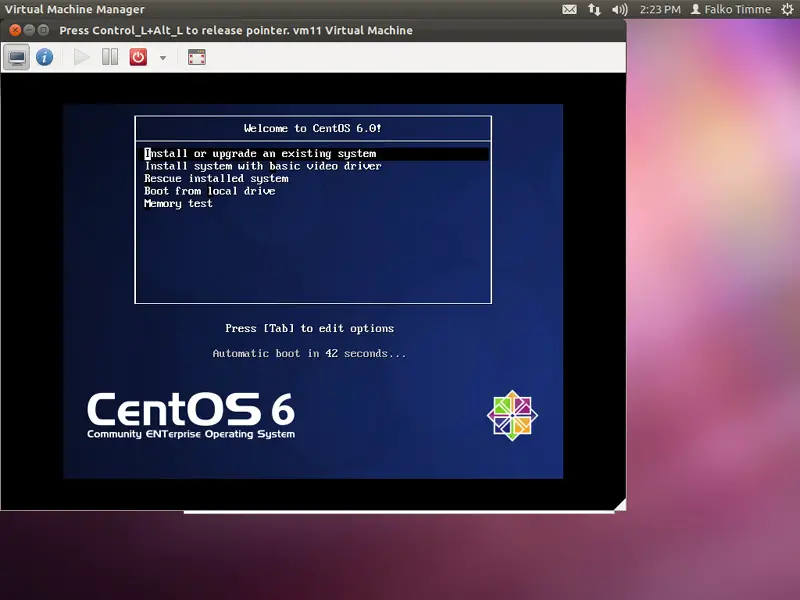Switch to fullscreen view icon

click(x=196, y=57)
